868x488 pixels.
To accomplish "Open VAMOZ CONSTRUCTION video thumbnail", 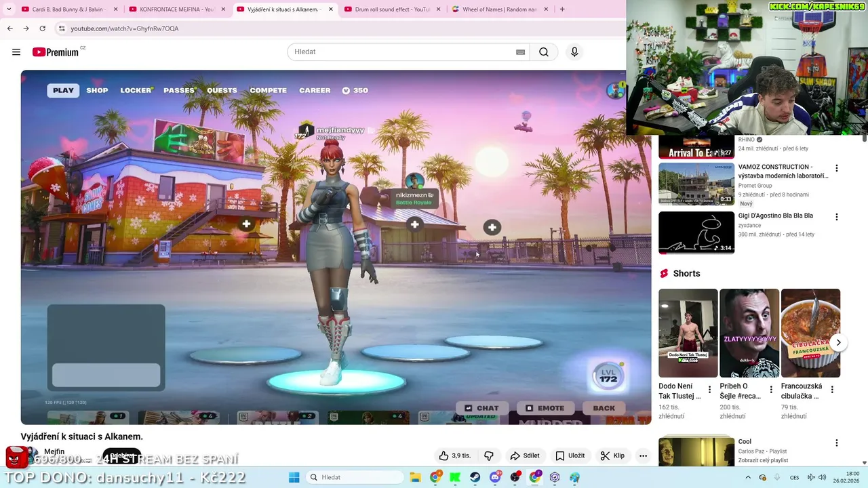I will [696, 184].
